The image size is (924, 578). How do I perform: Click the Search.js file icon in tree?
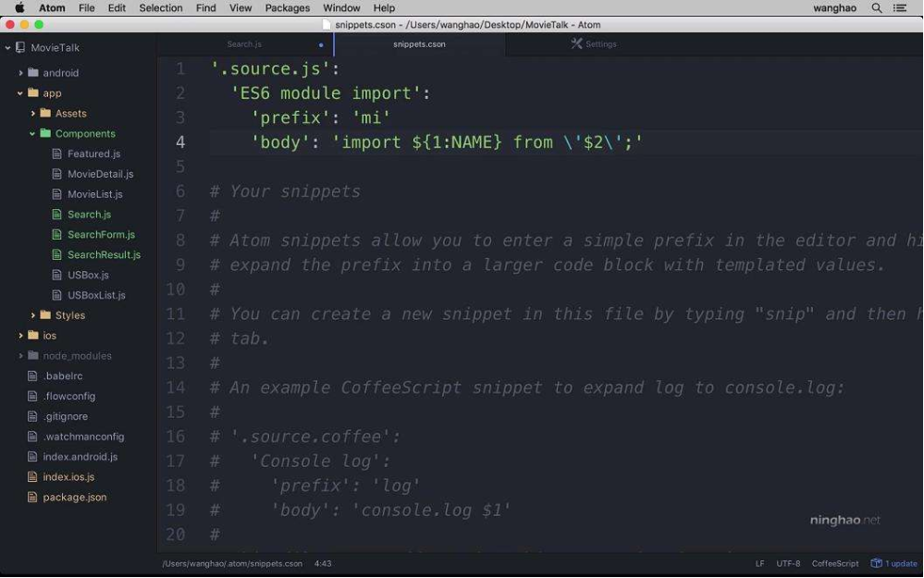(x=56, y=215)
